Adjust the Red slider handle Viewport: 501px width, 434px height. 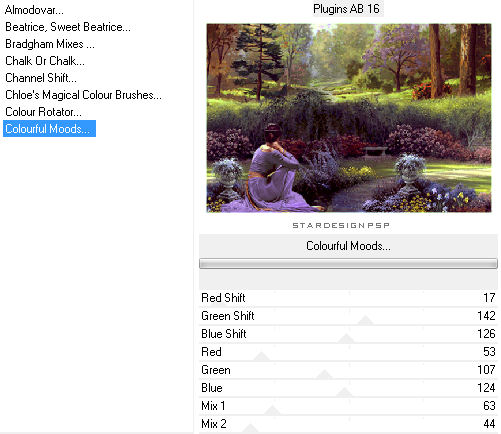(262, 356)
